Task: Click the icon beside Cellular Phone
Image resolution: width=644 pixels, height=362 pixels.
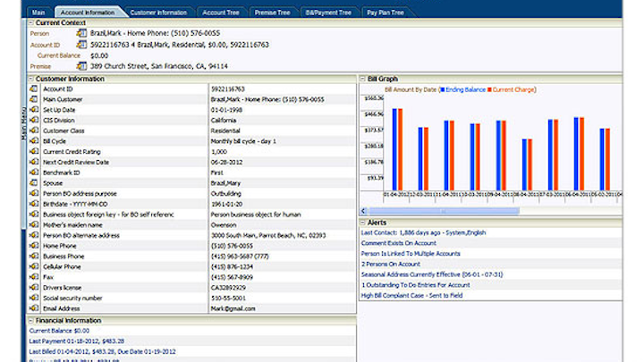Action: pyautogui.click(x=34, y=266)
